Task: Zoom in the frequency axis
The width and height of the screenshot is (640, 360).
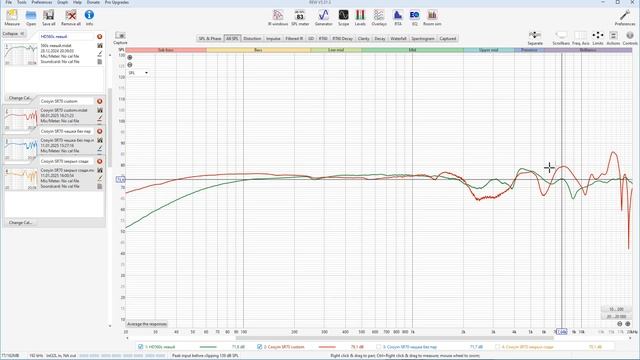Action: tap(628, 324)
